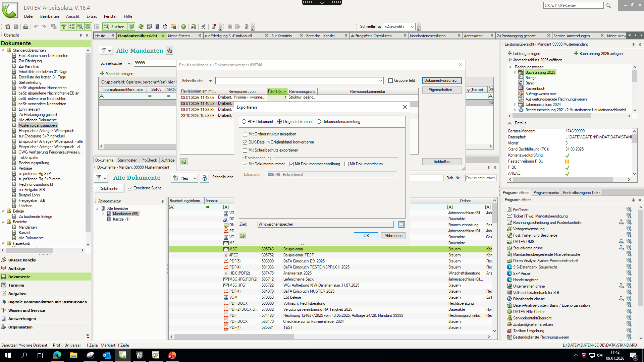Screen dimensions: 644x362
Task: Click the search magnifier icon next to Hilfe-Center
Action: [x=608, y=5]
